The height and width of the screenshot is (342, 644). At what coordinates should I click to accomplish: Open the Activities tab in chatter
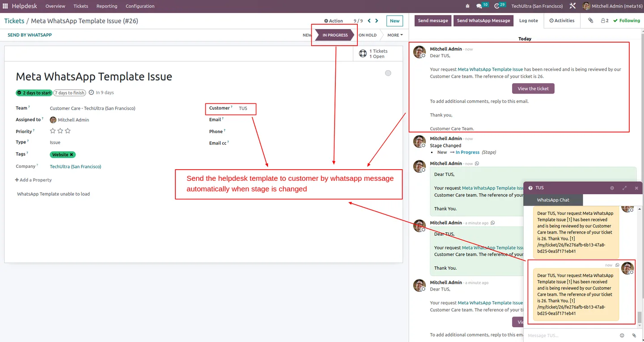[x=562, y=21]
